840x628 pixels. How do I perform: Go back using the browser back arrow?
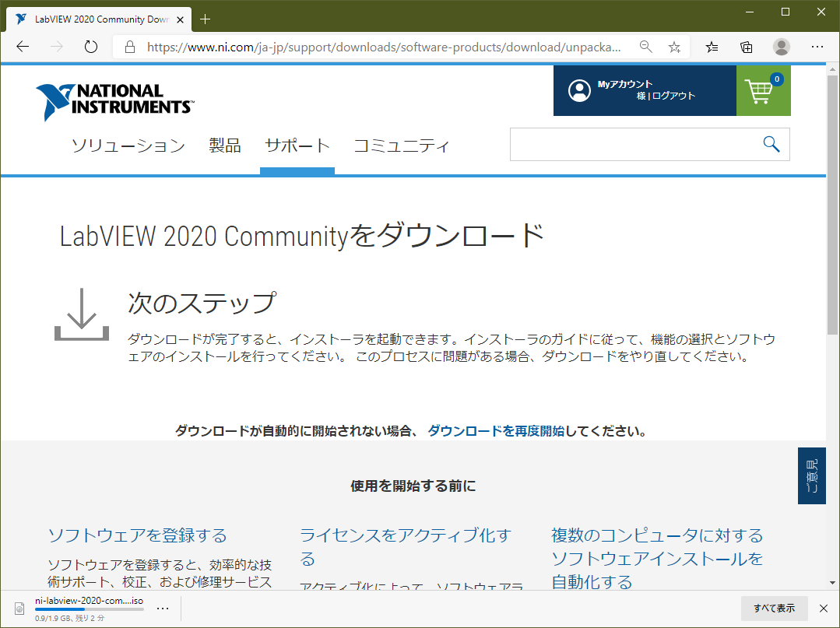(23, 47)
